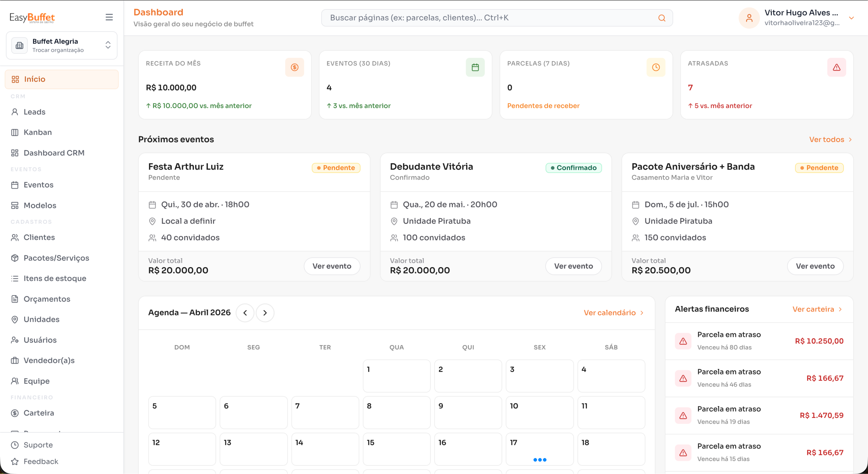The height and width of the screenshot is (474, 868).
Task: Click the Eventos (30 dias) calendar icon
Action: pos(475,68)
